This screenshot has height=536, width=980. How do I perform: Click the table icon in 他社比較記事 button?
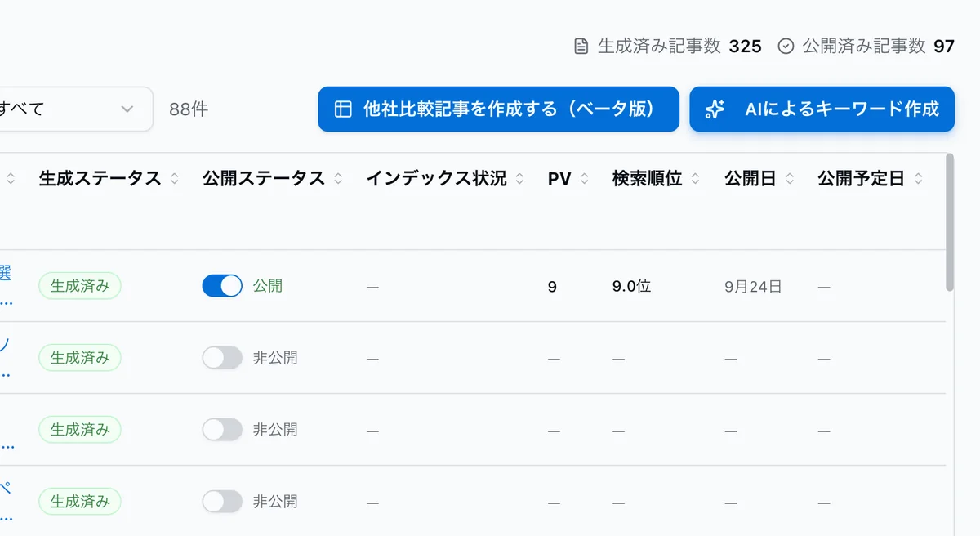(x=343, y=109)
